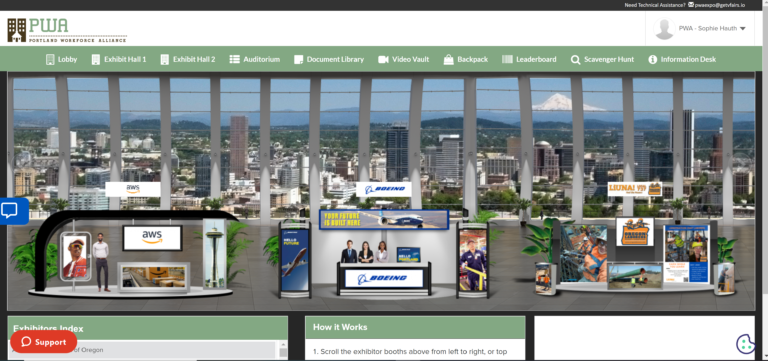
Task: Open cookie settings icon
Action: [745, 343]
